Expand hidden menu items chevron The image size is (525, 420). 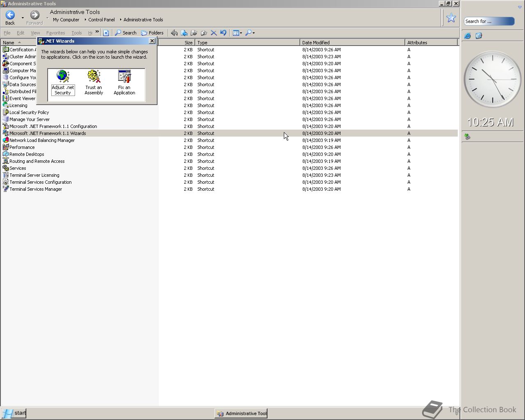coord(97,32)
